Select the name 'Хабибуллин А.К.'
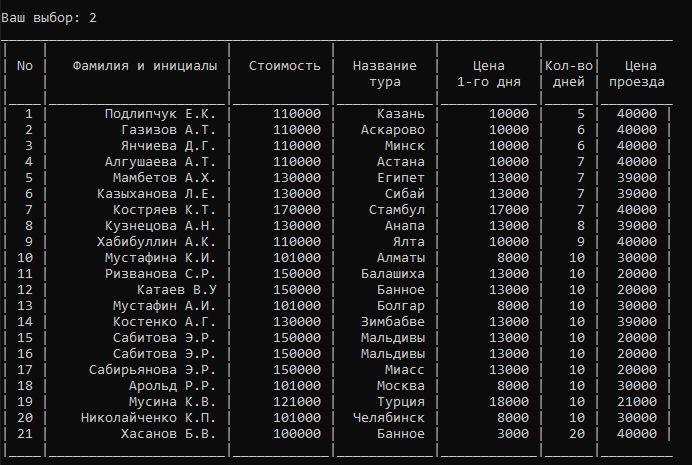 pos(157,242)
